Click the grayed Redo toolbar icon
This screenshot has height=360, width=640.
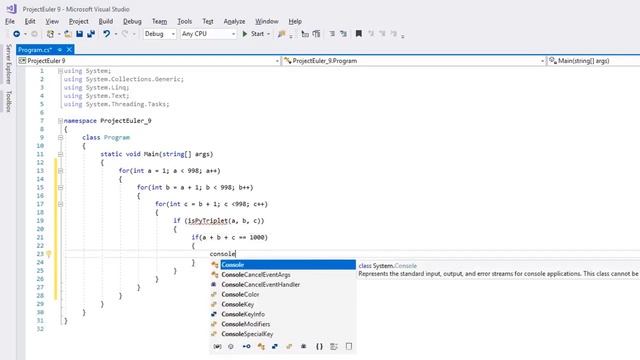tap(125, 34)
